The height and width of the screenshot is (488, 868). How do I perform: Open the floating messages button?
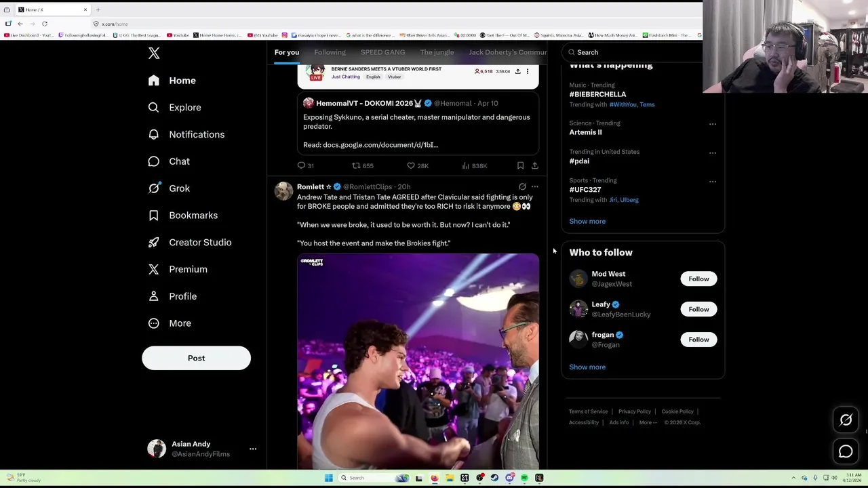coord(846,451)
